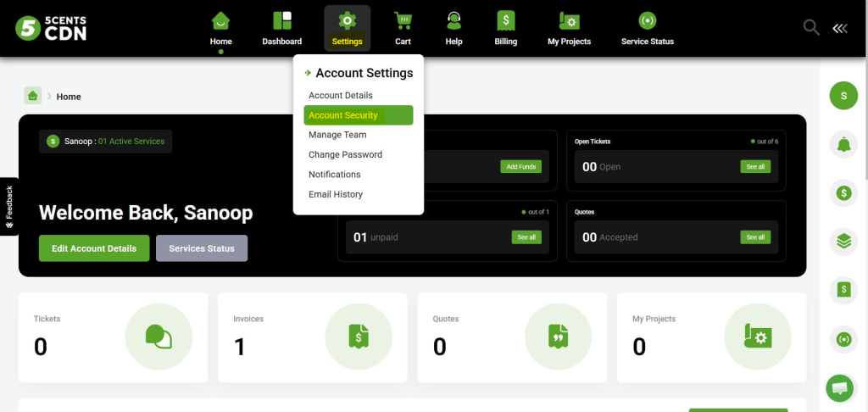Click the My Projects card icon

click(758, 337)
